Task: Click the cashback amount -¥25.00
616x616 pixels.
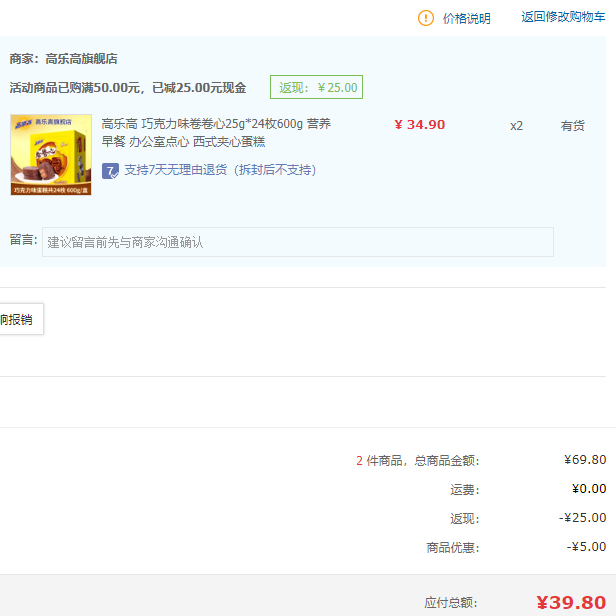Action: pos(582,518)
